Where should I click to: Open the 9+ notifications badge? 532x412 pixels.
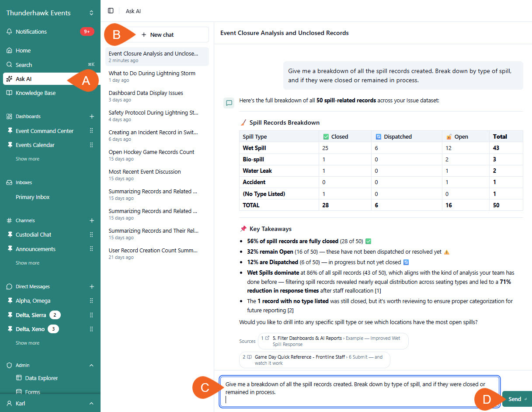click(x=87, y=31)
